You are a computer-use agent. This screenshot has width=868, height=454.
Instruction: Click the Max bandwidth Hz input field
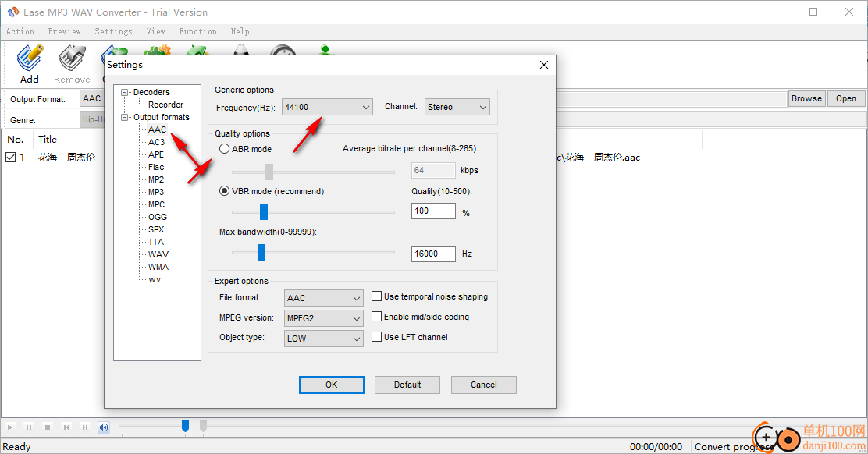[433, 254]
